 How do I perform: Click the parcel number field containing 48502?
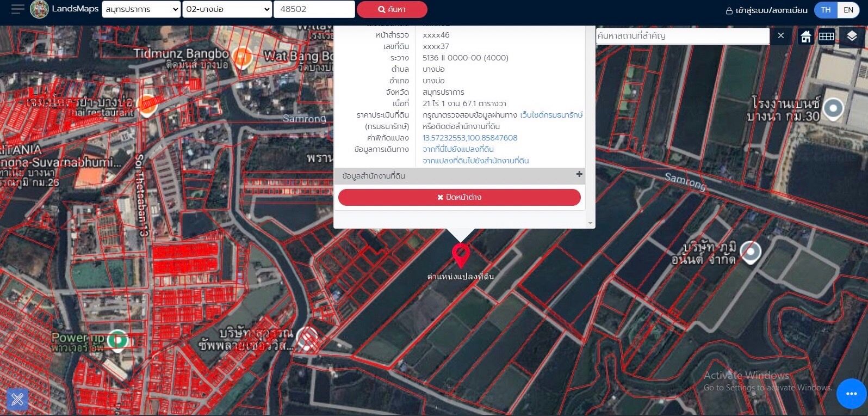tap(314, 9)
